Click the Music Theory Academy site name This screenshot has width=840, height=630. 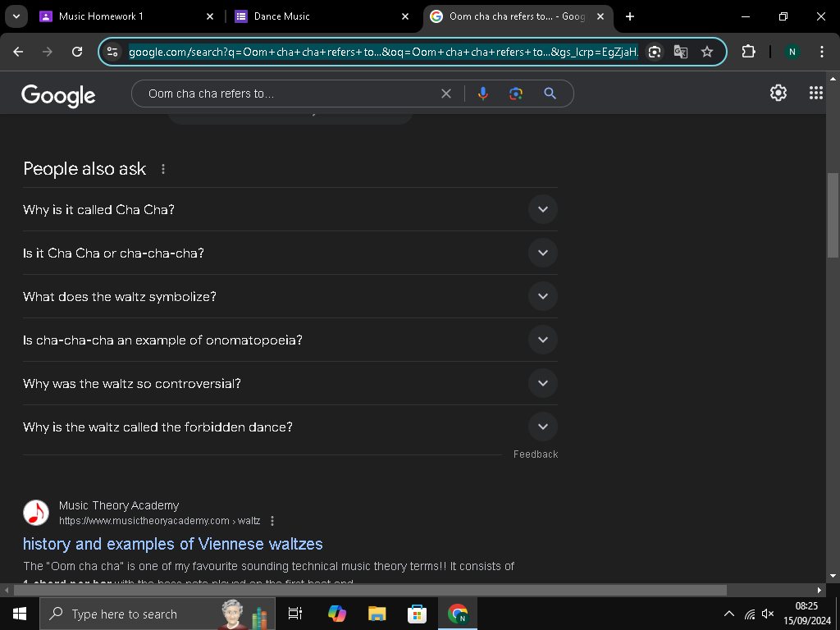pos(119,505)
